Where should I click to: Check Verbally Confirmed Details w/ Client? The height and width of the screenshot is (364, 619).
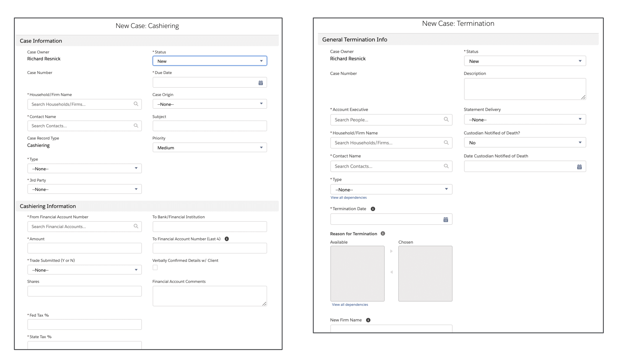click(x=155, y=268)
